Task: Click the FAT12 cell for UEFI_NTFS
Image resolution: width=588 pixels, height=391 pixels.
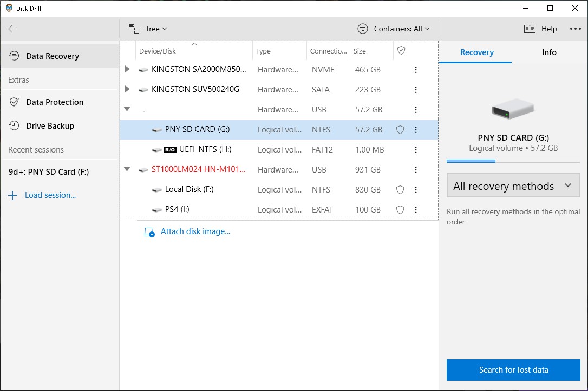Action: (322, 150)
